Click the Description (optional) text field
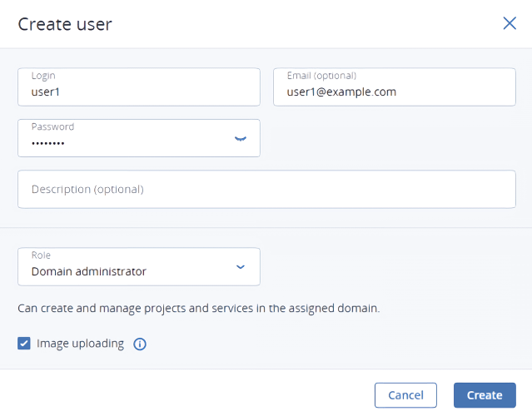This screenshot has width=532, height=416. pos(266,189)
